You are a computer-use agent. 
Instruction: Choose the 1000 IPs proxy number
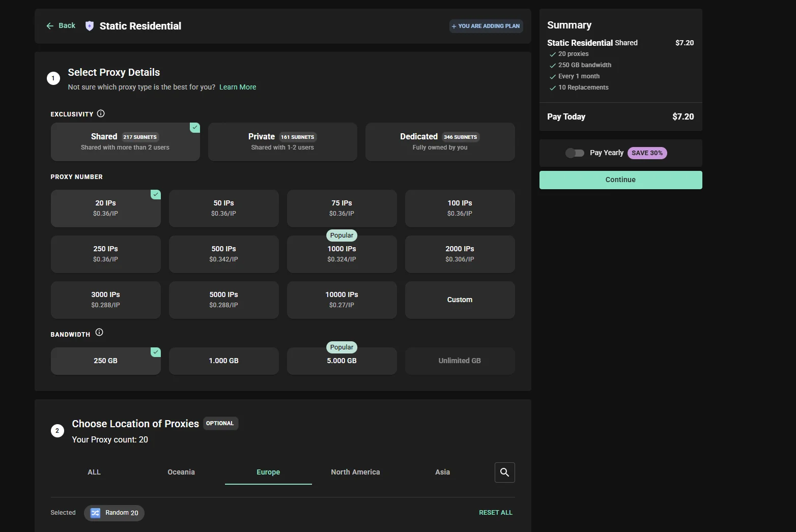[342, 254]
